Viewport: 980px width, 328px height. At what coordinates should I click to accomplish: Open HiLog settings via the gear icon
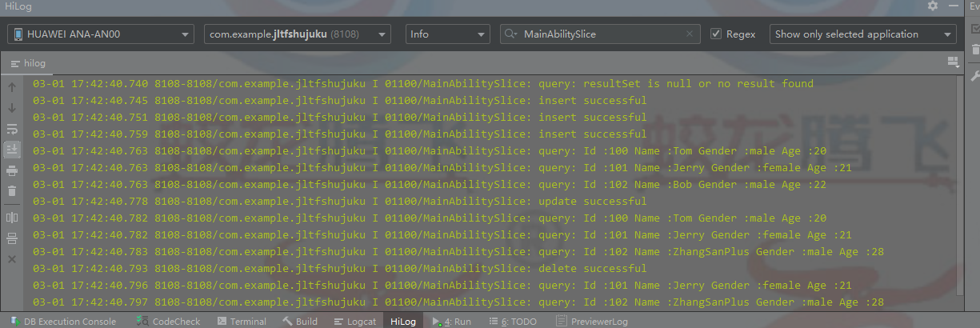[933, 6]
